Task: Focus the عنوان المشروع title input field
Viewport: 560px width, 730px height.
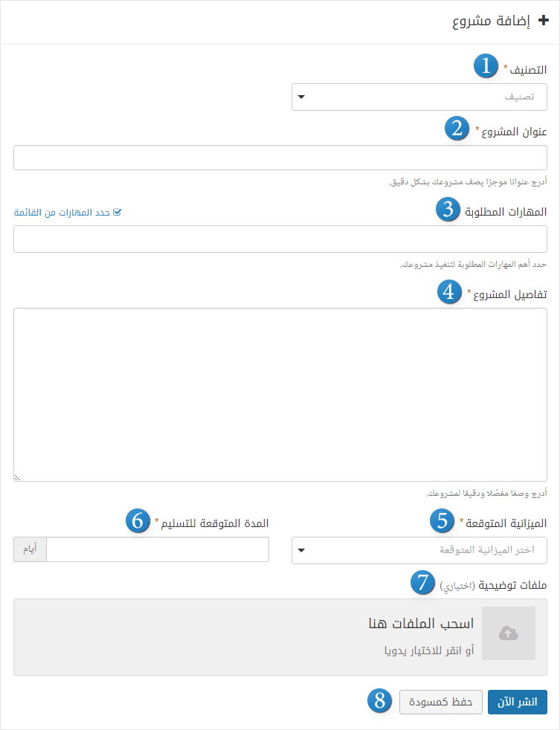Action: tap(280, 158)
